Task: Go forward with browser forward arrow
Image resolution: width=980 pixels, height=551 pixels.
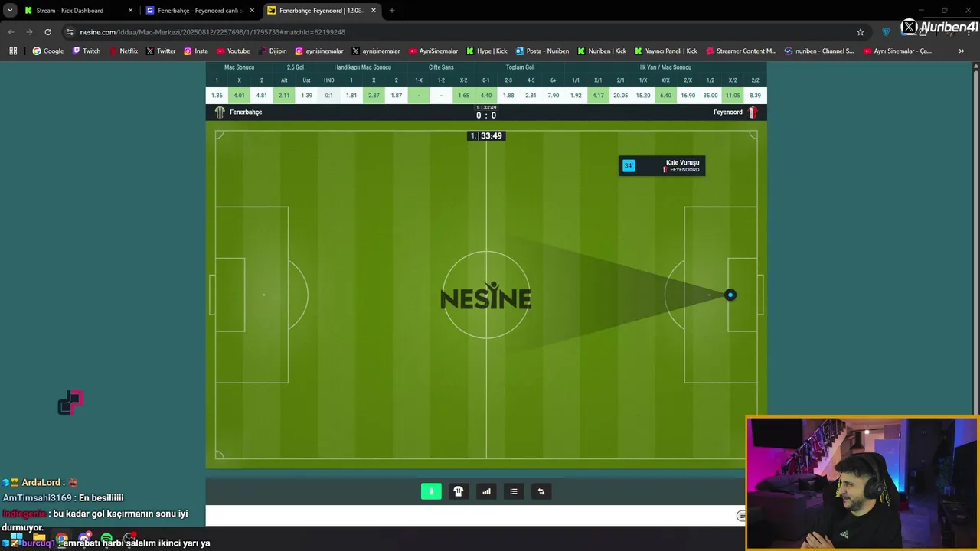Action: 29,32
